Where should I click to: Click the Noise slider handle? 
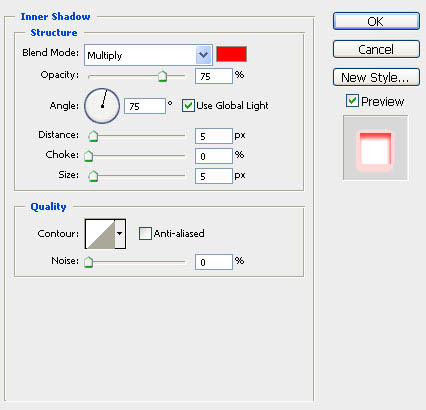point(88,262)
